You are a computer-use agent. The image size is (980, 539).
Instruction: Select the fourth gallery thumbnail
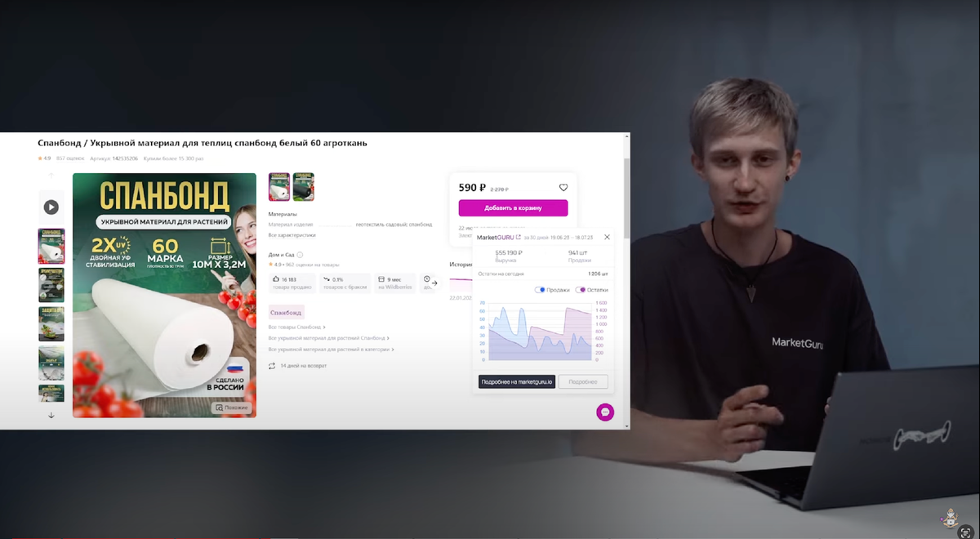(x=51, y=363)
